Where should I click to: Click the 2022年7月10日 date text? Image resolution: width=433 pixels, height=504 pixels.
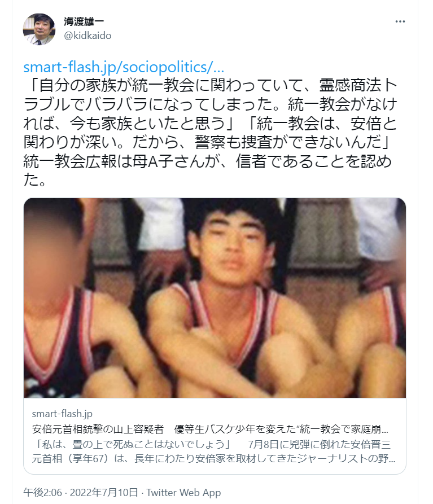(104, 492)
